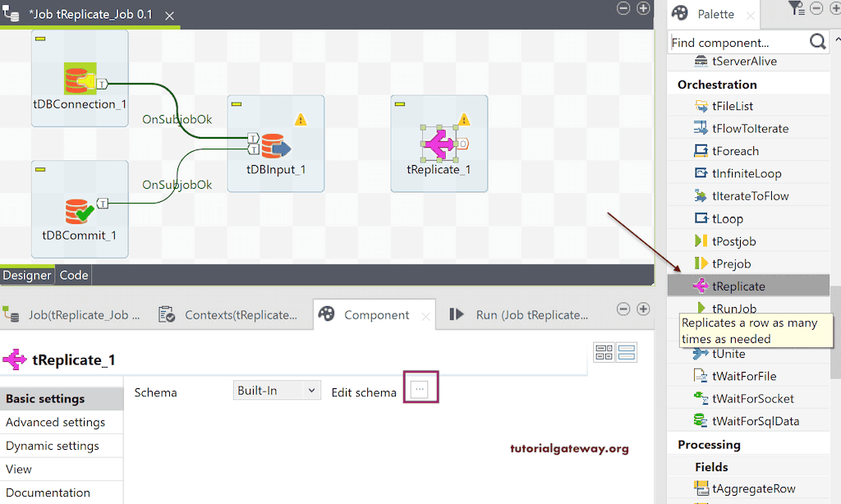
Task: Select the tReplicate_1 component on the canvas
Action: [439, 144]
